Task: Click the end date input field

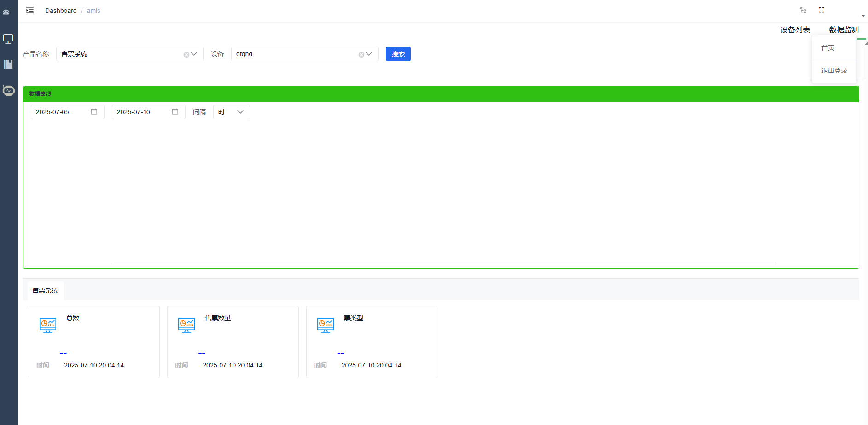Action: point(149,112)
